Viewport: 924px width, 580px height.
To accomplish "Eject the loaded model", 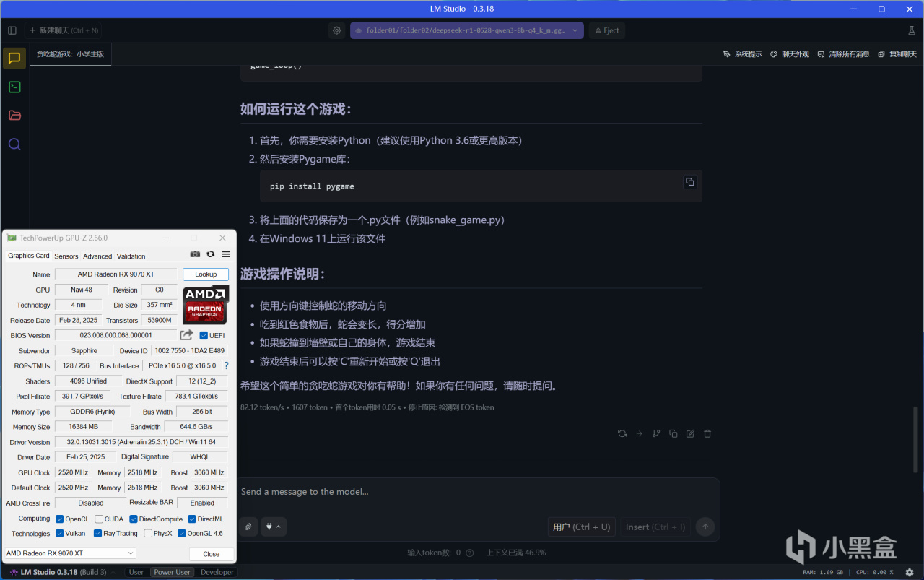I will (606, 30).
